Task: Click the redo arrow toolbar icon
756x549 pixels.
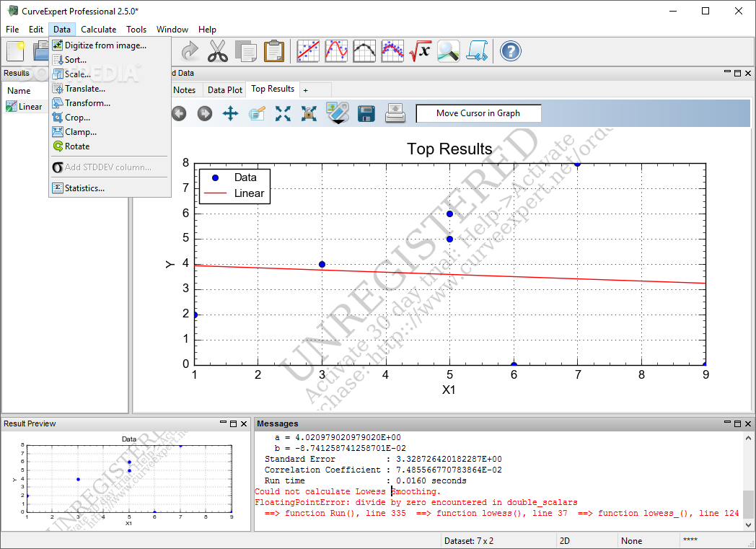Action: (190, 51)
